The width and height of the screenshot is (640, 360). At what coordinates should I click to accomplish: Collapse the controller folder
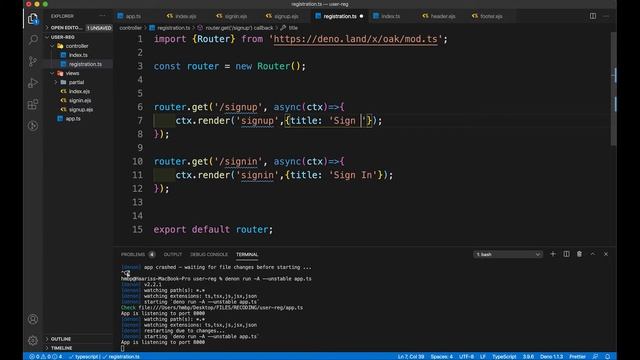(77, 46)
